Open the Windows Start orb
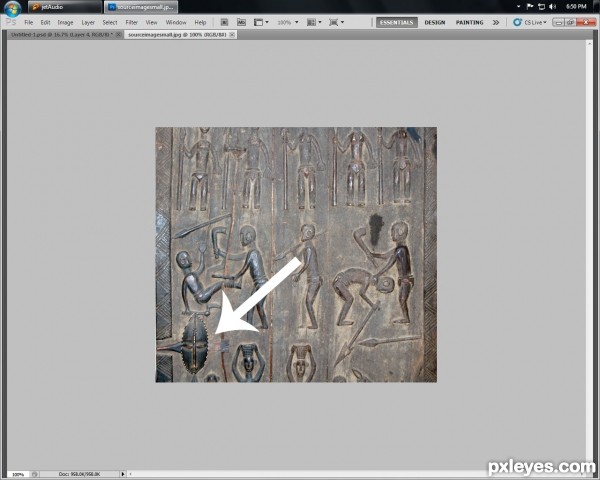This screenshot has width=600, height=480. tap(13, 8)
